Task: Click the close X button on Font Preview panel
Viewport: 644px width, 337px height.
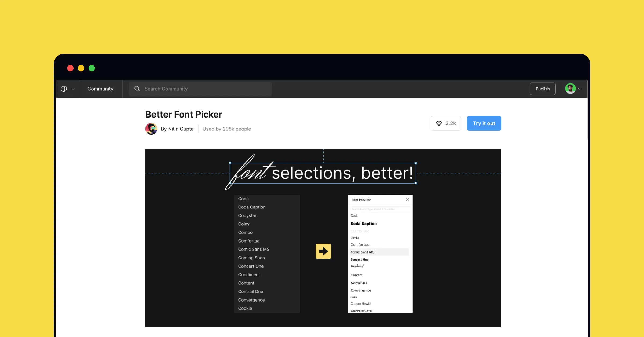Action: click(x=407, y=199)
